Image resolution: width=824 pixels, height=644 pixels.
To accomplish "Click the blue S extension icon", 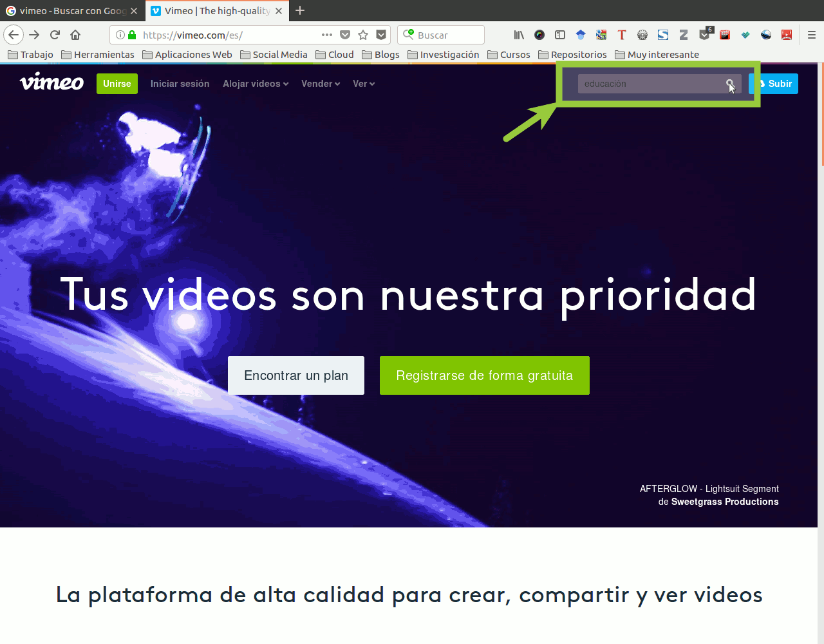I will tap(663, 35).
